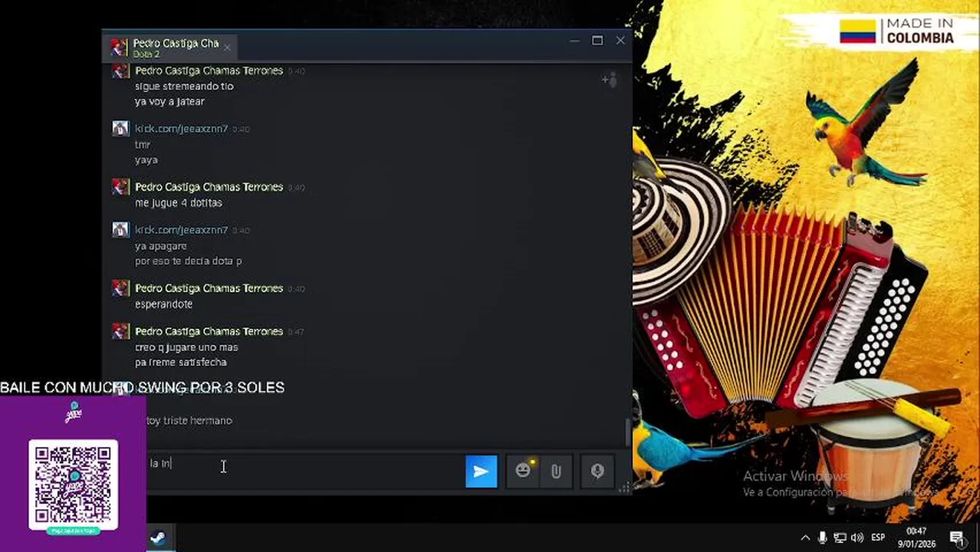The height and width of the screenshot is (552, 980).
Task: Click the message 'pa irme satisfecha'
Action: click(180, 363)
